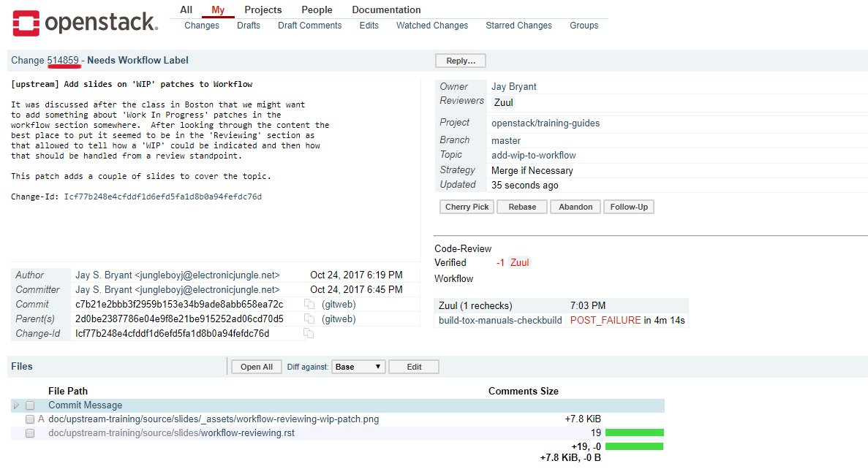Viewport: 868px width, 469px height.
Task: Click the OpenStack logo
Action: click(x=85, y=23)
